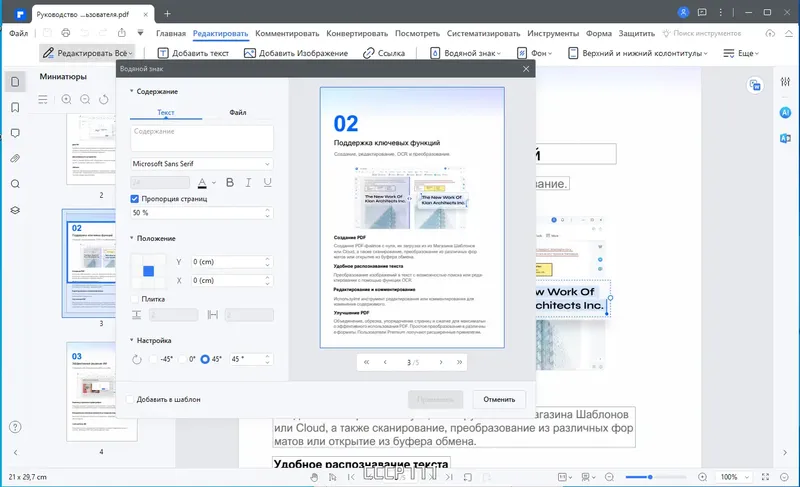
Task: Select the center position grid square
Action: click(148, 271)
